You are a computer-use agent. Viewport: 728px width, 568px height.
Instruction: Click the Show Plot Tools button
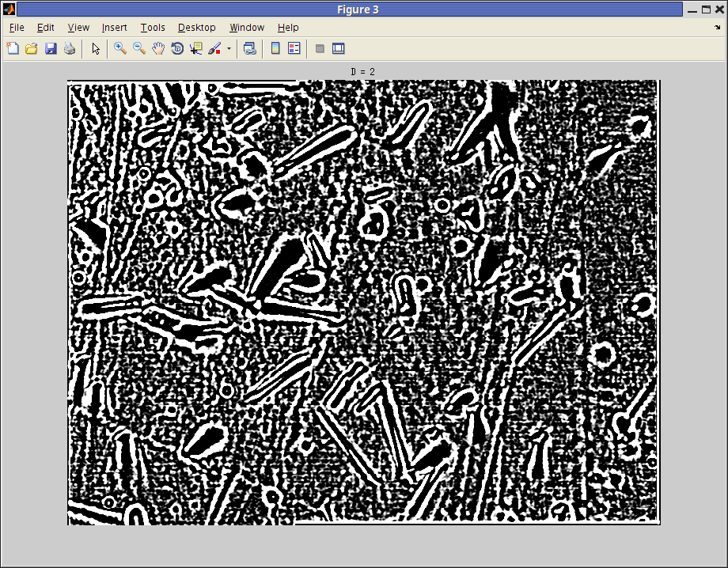tap(339, 48)
